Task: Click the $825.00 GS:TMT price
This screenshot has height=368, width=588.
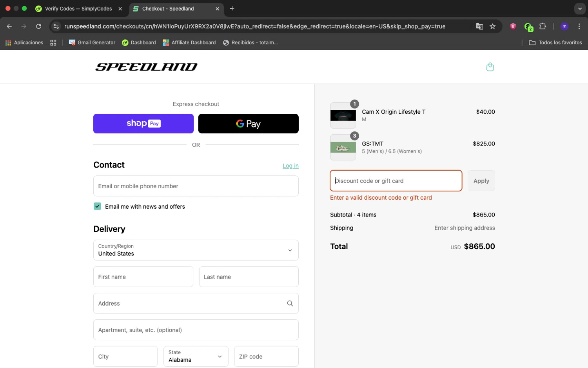Action: (x=484, y=144)
